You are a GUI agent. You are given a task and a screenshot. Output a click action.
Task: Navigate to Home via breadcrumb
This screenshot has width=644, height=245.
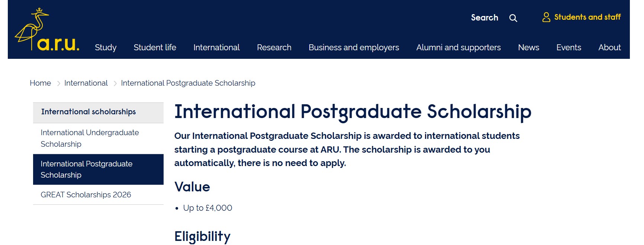(x=40, y=83)
